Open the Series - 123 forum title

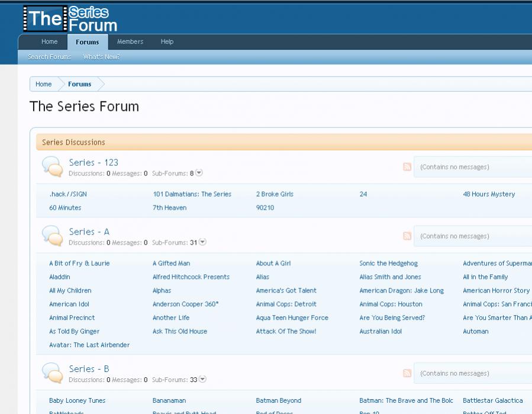[93, 162]
